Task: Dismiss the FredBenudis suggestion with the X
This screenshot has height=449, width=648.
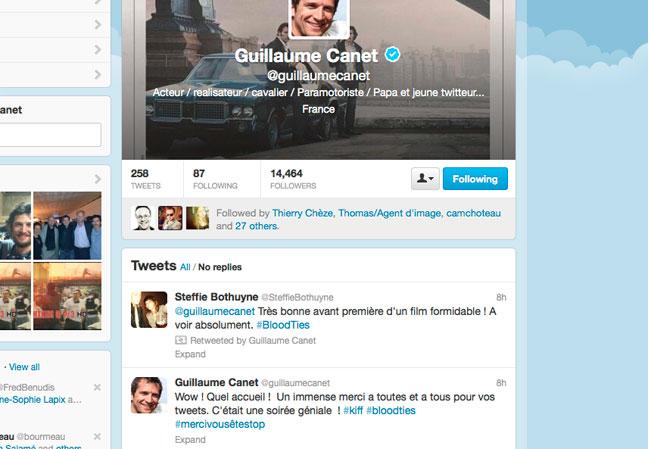Action: pos(97,387)
